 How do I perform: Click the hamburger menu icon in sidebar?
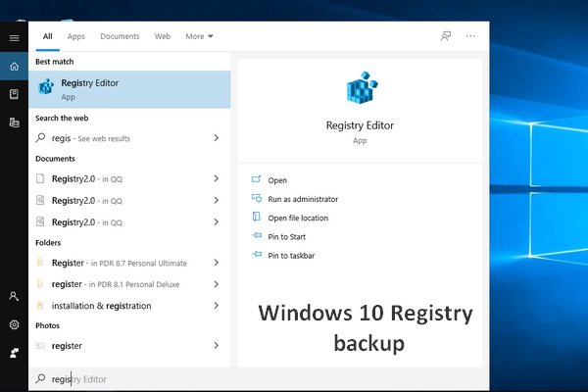tap(14, 37)
